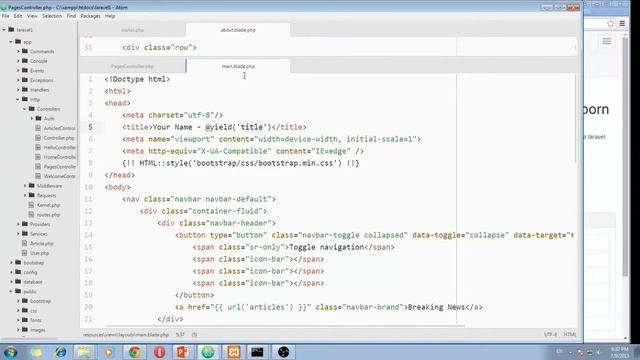The height and width of the screenshot is (360, 640).
Task: Click the bookmark star in browser window
Action: click(610, 24)
